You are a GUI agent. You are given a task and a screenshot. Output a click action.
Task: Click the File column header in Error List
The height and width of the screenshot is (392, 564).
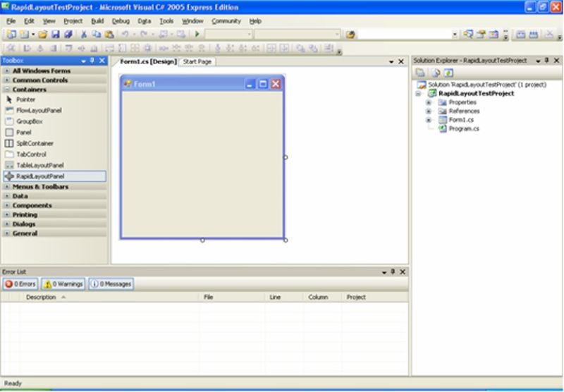(232, 297)
